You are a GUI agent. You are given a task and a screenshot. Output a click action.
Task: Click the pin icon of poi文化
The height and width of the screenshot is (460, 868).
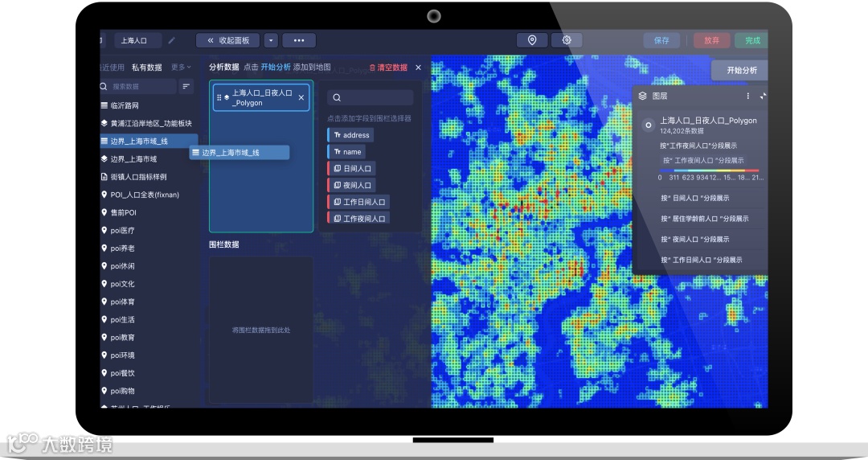click(x=104, y=283)
